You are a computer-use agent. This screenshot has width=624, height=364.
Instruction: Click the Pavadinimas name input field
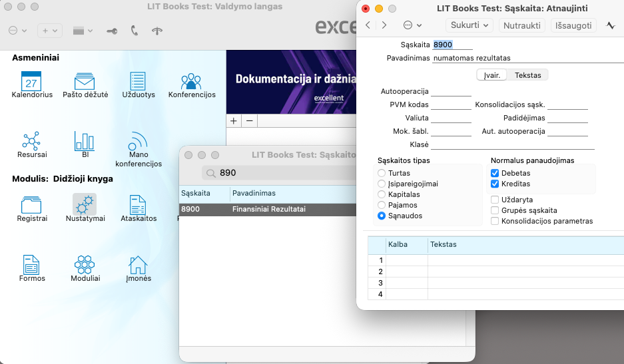click(526, 58)
